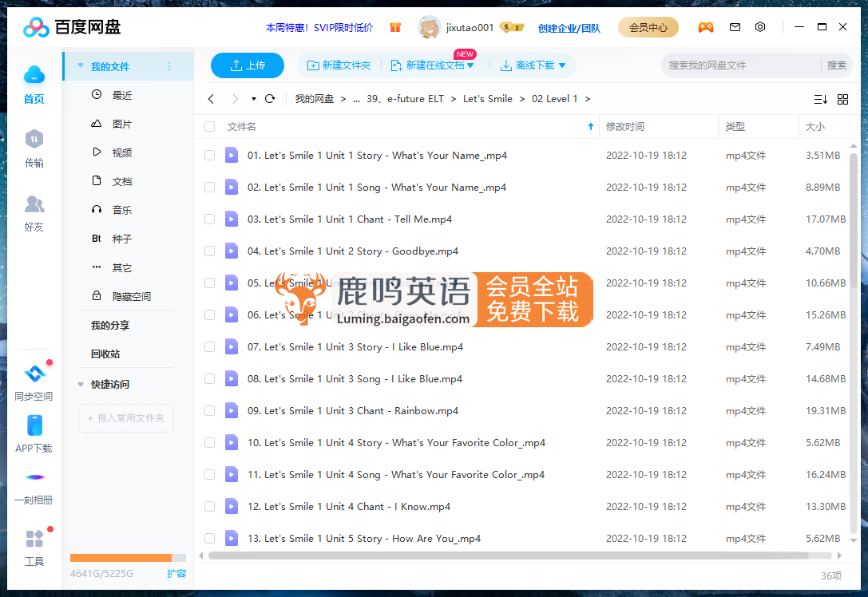Open 隐藏空间 in sidebar
Viewport: 868px width, 597px height.
131,297
